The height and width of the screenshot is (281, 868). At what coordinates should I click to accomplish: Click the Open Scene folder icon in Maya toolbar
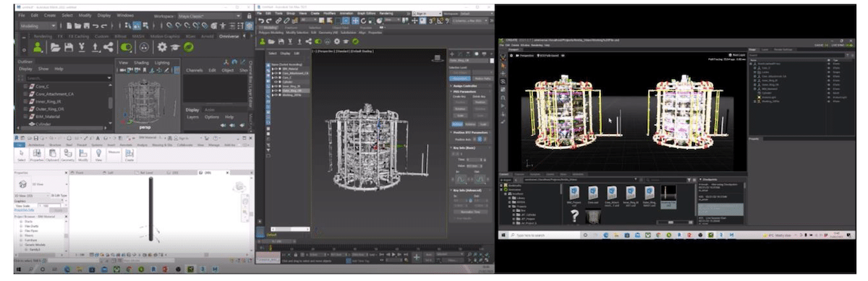point(77,26)
